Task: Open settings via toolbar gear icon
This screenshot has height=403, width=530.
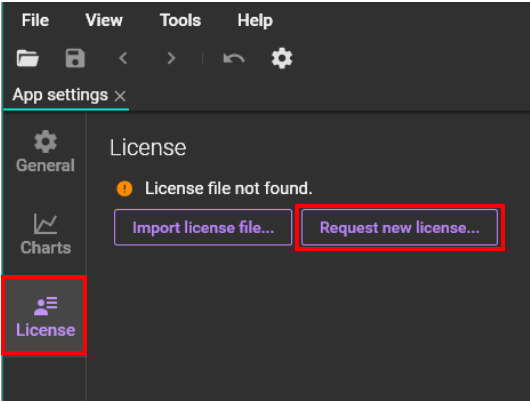Action: (x=282, y=58)
